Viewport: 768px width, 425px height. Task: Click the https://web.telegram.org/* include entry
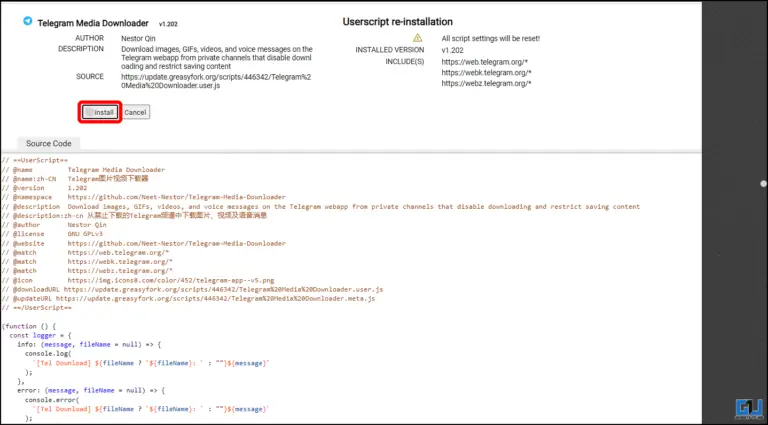click(487, 61)
